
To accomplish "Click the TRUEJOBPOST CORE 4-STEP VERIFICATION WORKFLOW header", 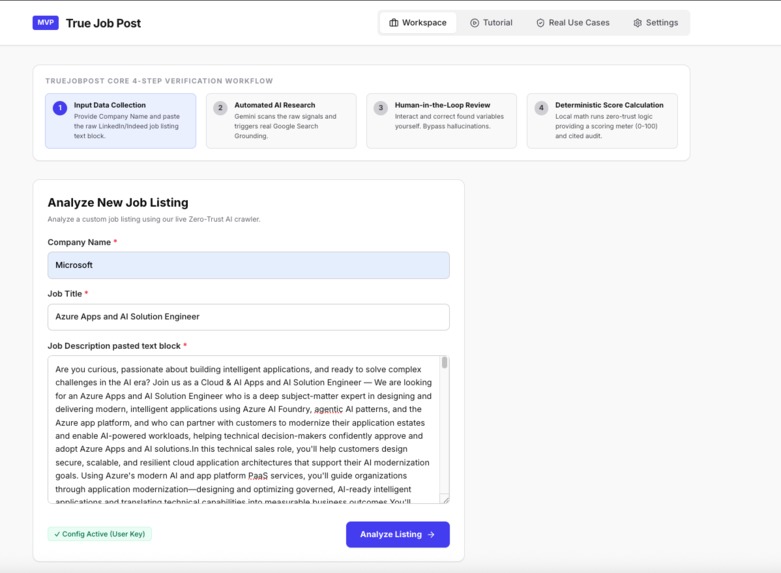I will coord(159,81).
